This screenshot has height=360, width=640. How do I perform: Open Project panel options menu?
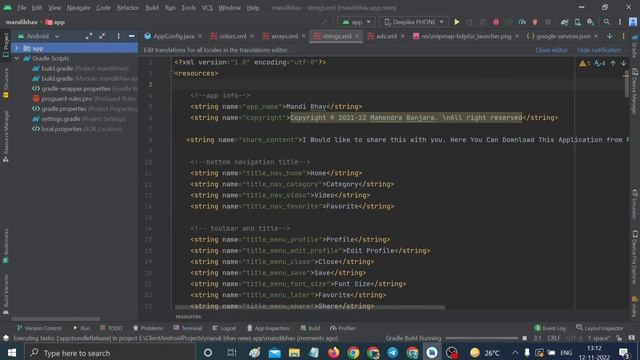click(118, 36)
